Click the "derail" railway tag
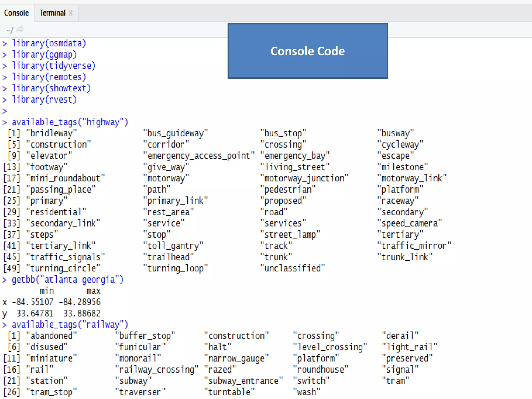This screenshot has height=399, width=532. tap(400, 336)
